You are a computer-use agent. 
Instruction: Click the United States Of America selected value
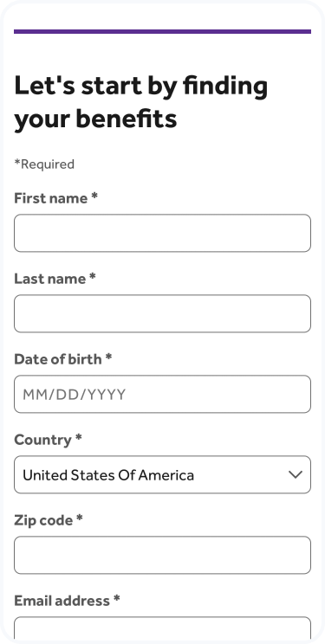tap(108, 475)
